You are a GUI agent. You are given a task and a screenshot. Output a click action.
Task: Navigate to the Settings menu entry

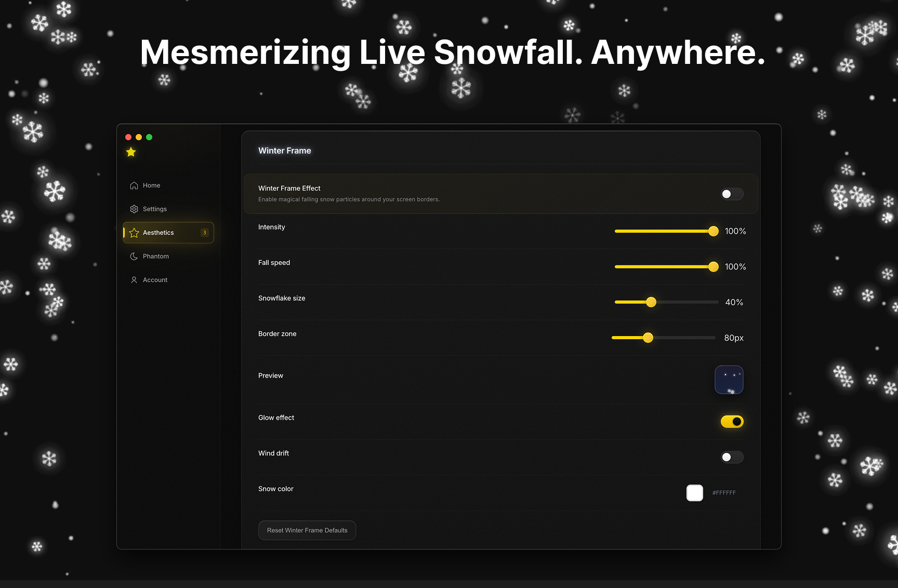coord(154,209)
